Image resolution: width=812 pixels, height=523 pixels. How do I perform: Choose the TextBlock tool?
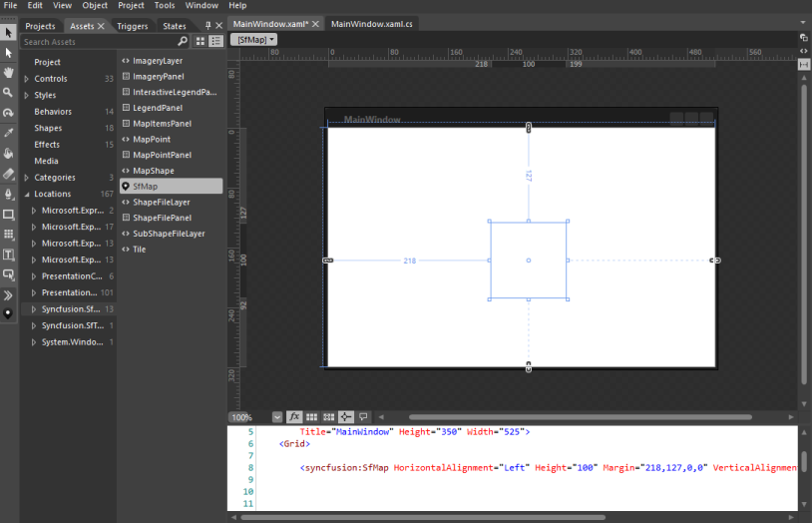tap(8, 255)
